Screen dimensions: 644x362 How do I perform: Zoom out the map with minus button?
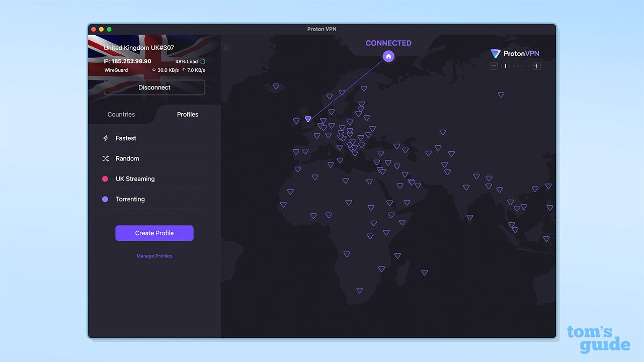494,66
